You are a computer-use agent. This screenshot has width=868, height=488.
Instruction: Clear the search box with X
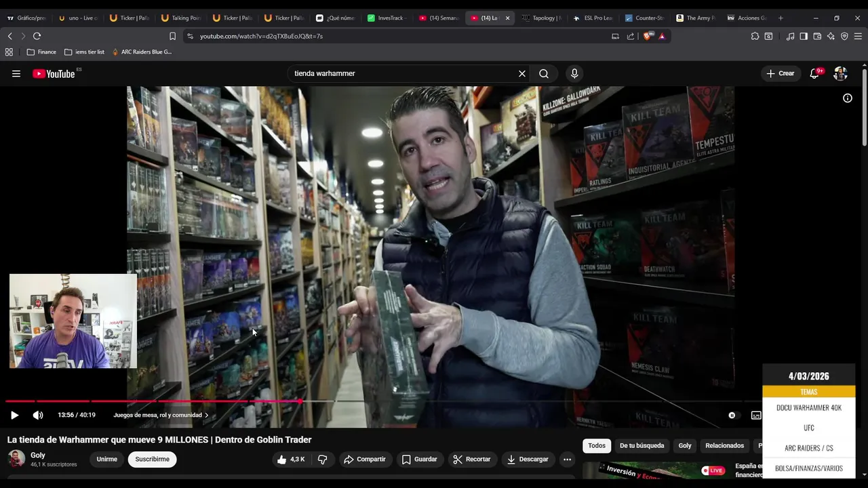[522, 73]
